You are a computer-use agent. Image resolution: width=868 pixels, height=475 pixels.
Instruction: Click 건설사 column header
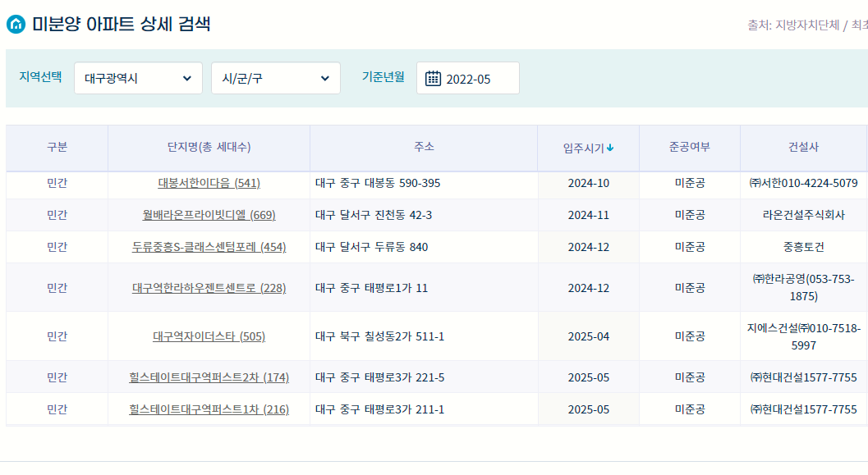(804, 147)
